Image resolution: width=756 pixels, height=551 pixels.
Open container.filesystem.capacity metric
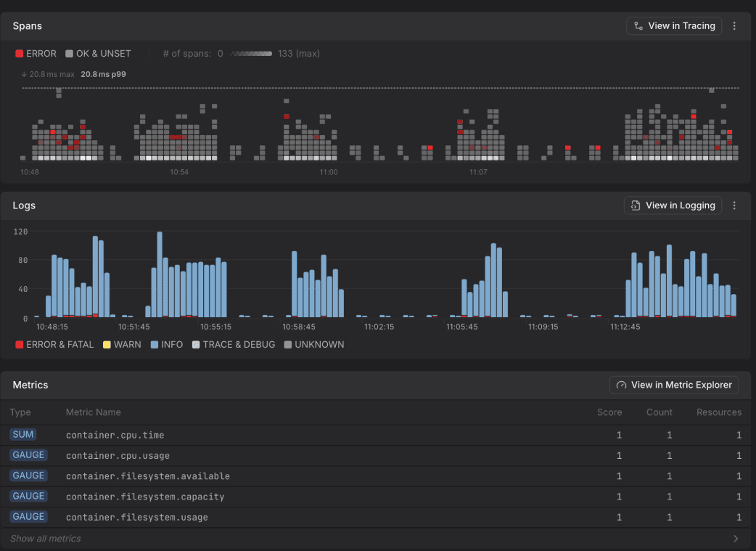(x=375, y=497)
